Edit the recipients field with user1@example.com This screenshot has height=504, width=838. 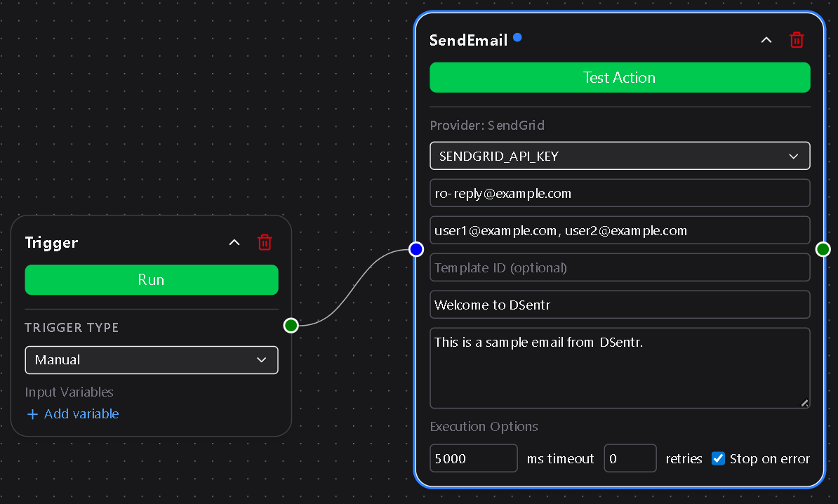pos(620,230)
